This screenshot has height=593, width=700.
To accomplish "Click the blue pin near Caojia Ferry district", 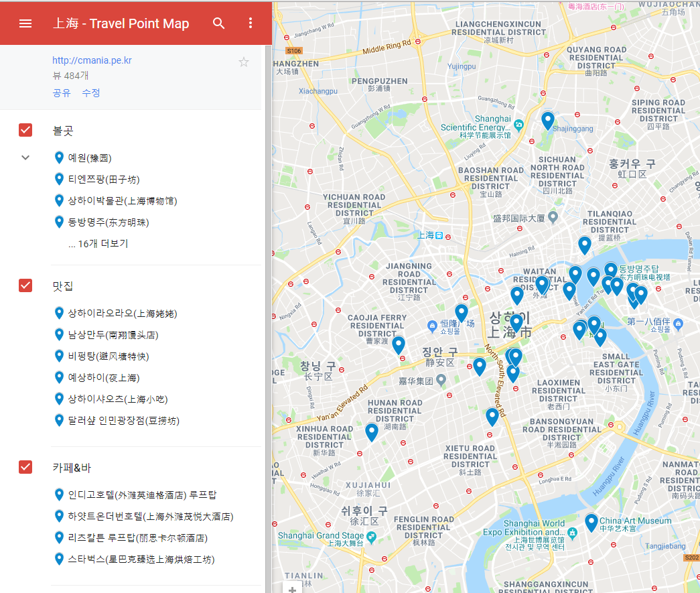I will pyautogui.click(x=398, y=345).
